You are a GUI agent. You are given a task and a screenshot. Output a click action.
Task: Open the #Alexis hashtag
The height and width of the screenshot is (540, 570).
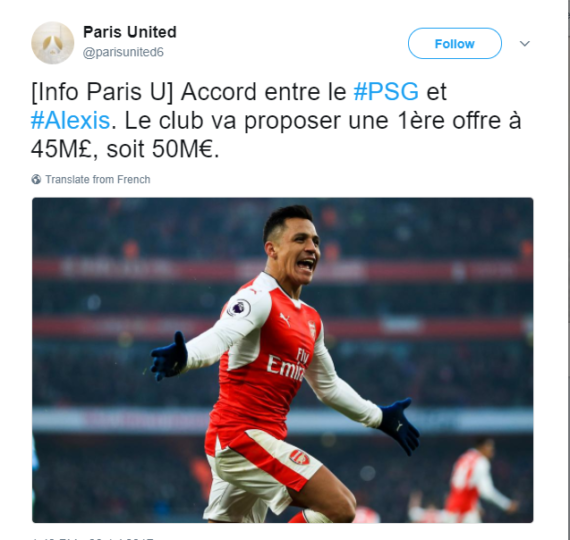pos(70,120)
